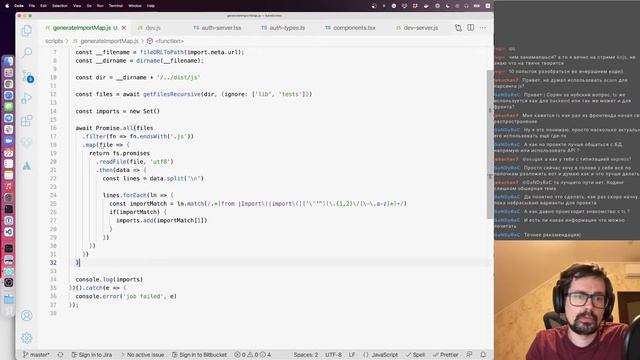Open Finder from the macOS dock
This screenshot has height=360, width=640.
[x=9, y=62]
